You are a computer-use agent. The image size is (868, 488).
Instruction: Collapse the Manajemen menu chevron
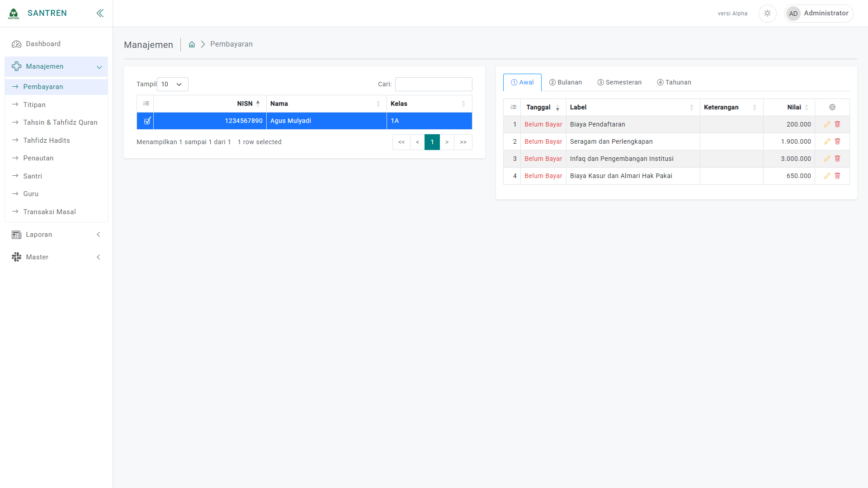(99, 67)
